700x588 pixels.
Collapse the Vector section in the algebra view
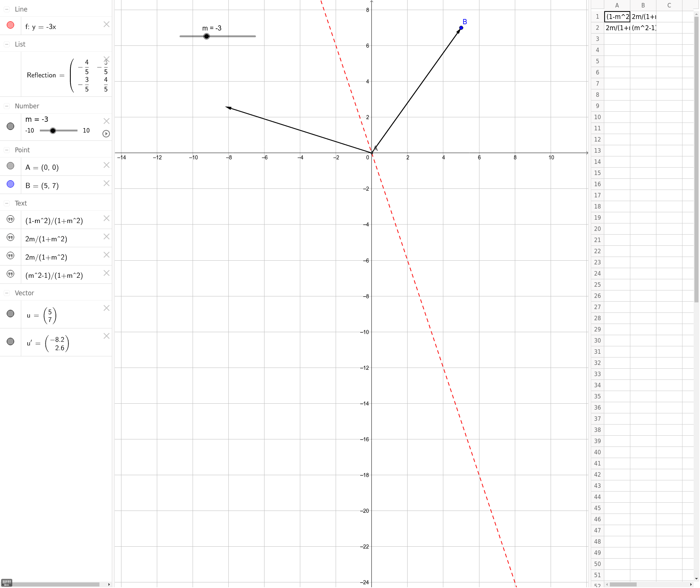[x=6, y=293]
